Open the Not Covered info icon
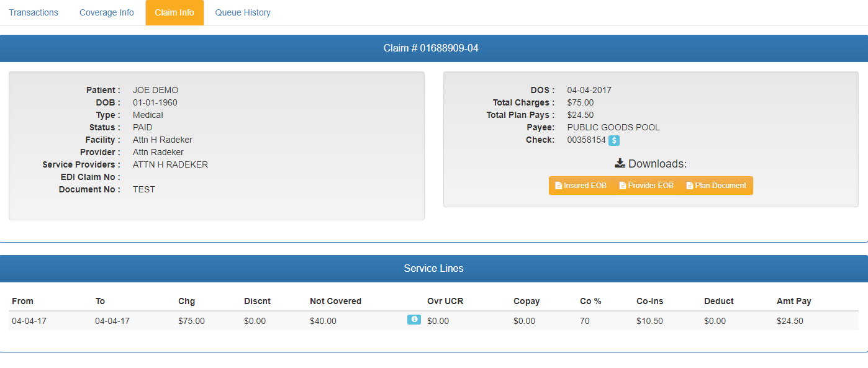Screen dimensions: 868x368 414,320
